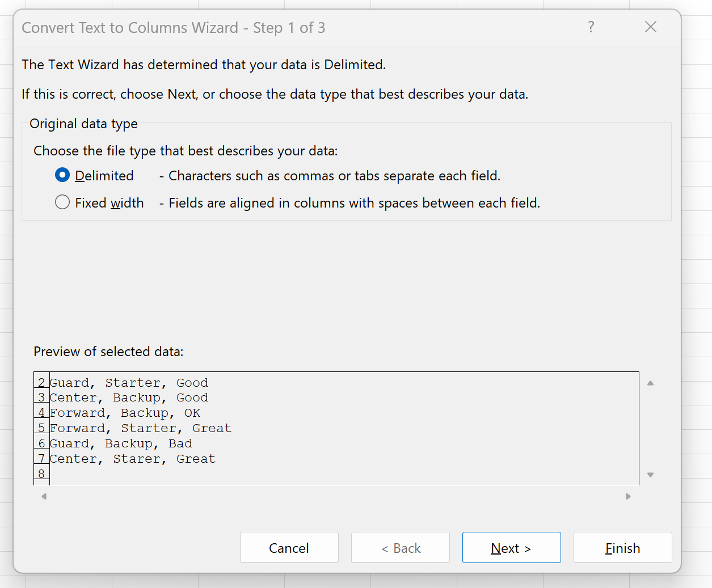
Task: Enable Fixed width for aligned columns
Action: click(62, 202)
